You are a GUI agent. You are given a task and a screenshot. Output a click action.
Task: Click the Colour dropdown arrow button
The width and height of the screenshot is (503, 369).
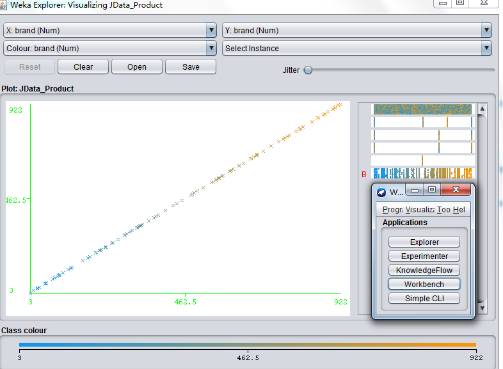[x=211, y=48]
